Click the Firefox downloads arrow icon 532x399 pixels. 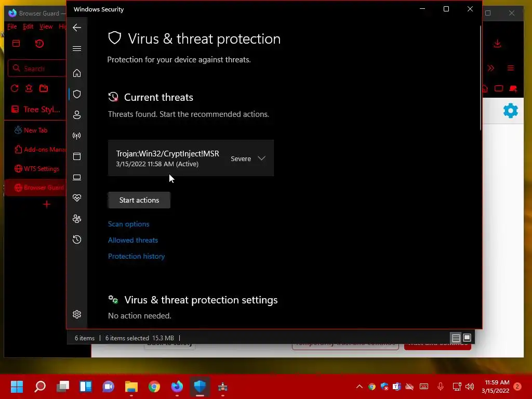(497, 44)
